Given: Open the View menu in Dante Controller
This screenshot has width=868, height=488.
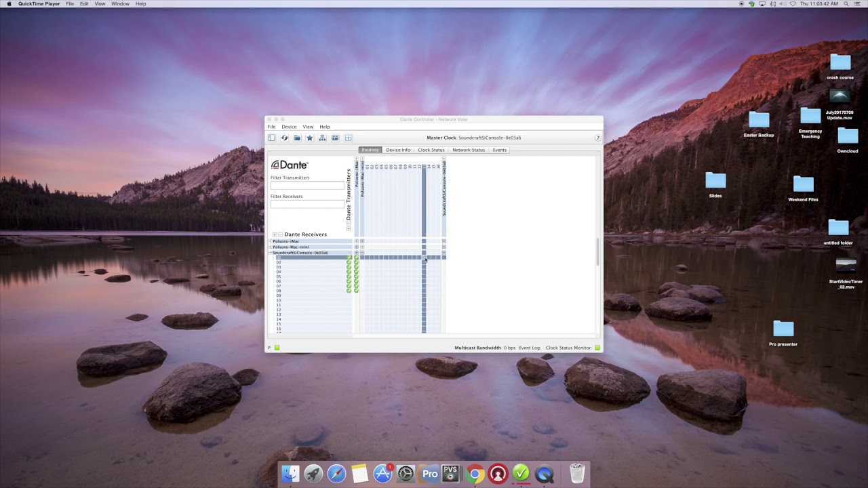Looking at the screenshot, I should (x=308, y=127).
